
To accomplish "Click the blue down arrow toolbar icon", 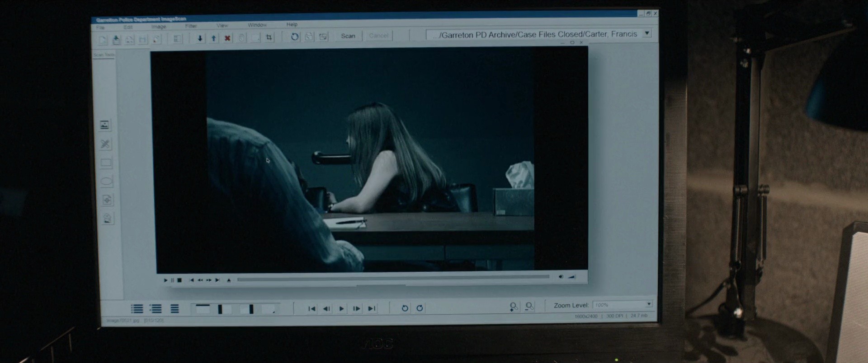I will click(200, 38).
